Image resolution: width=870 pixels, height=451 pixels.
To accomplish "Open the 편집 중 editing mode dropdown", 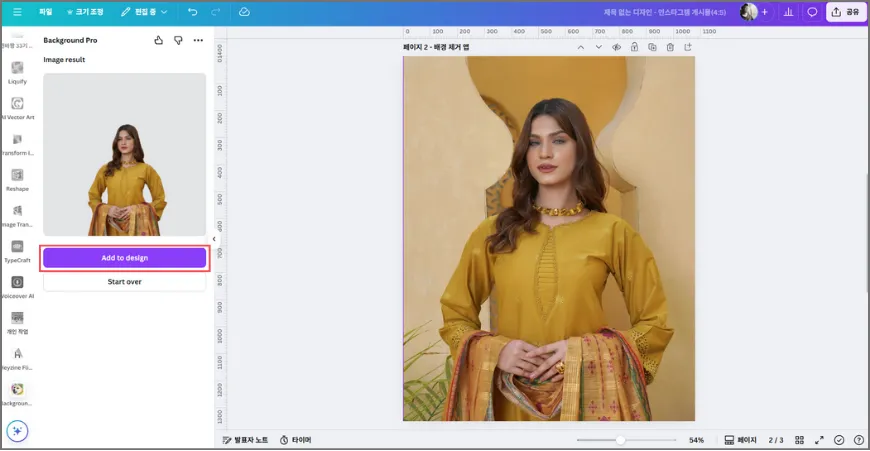I will pyautogui.click(x=144, y=12).
